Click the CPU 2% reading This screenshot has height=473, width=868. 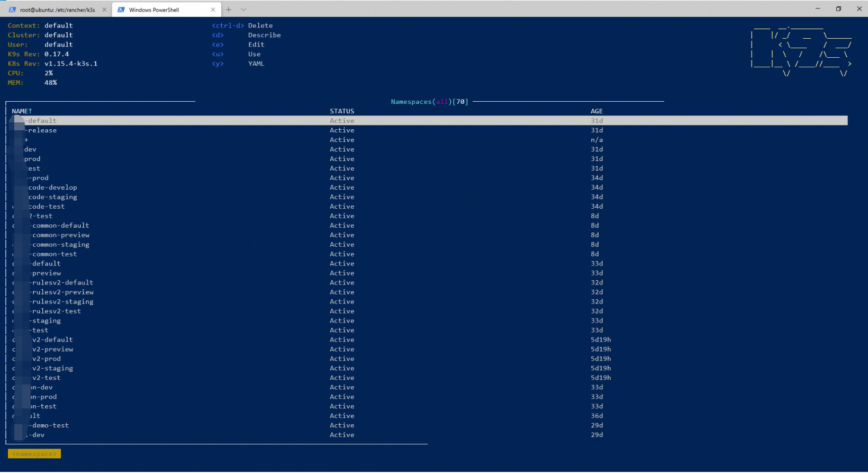click(49, 73)
